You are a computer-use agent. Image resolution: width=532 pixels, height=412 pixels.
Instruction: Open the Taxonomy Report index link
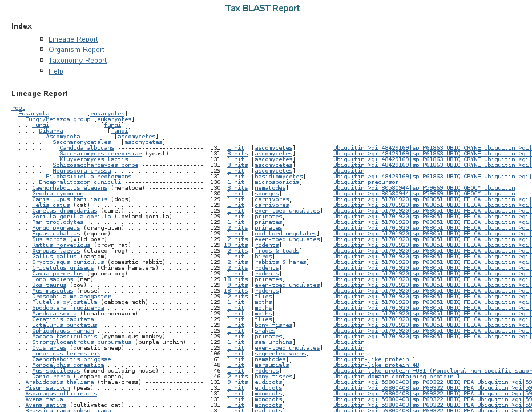click(x=77, y=61)
